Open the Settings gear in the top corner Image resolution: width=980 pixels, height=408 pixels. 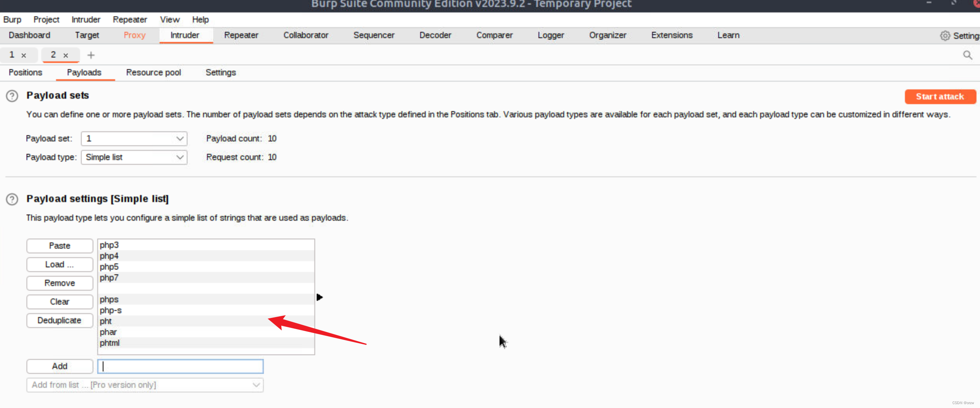[x=945, y=35]
